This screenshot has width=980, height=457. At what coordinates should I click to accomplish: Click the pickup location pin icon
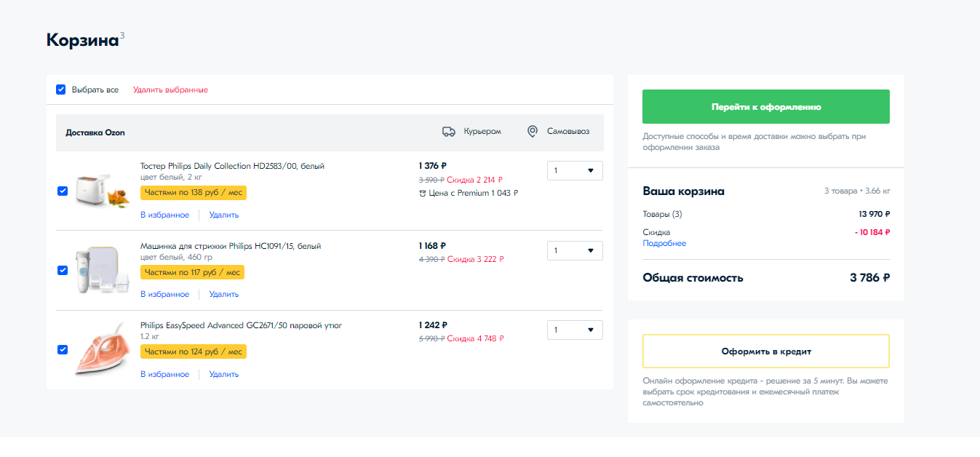click(x=533, y=132)
